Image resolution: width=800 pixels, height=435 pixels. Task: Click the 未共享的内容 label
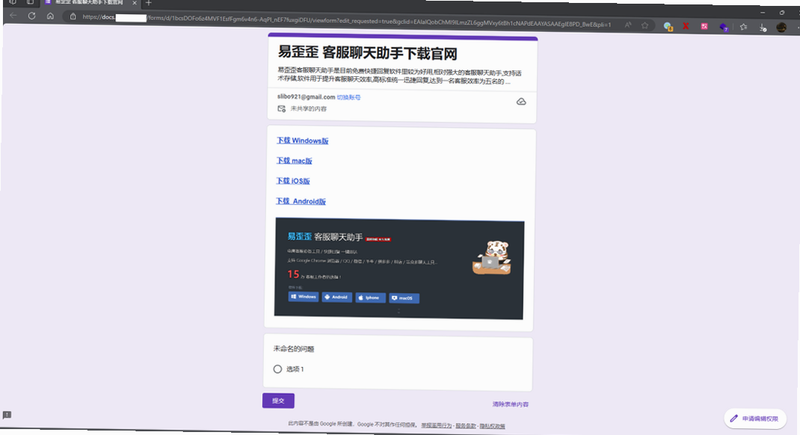click(308, 109)
